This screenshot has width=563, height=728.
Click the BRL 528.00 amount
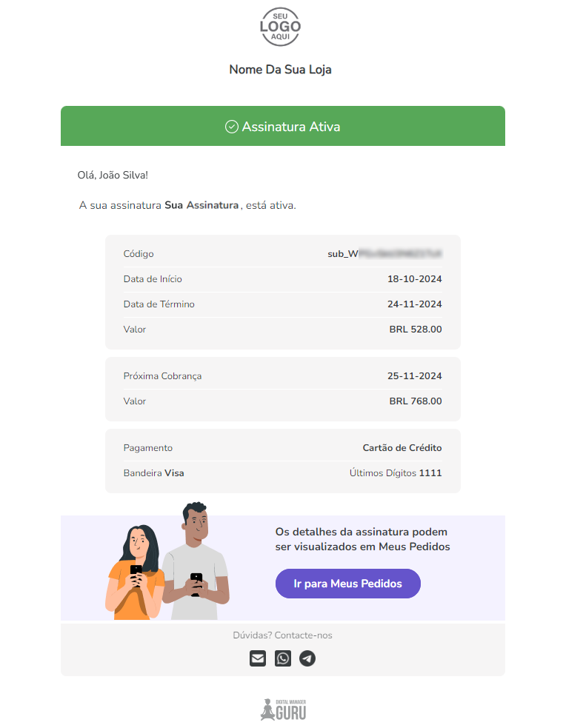point(416,330)
